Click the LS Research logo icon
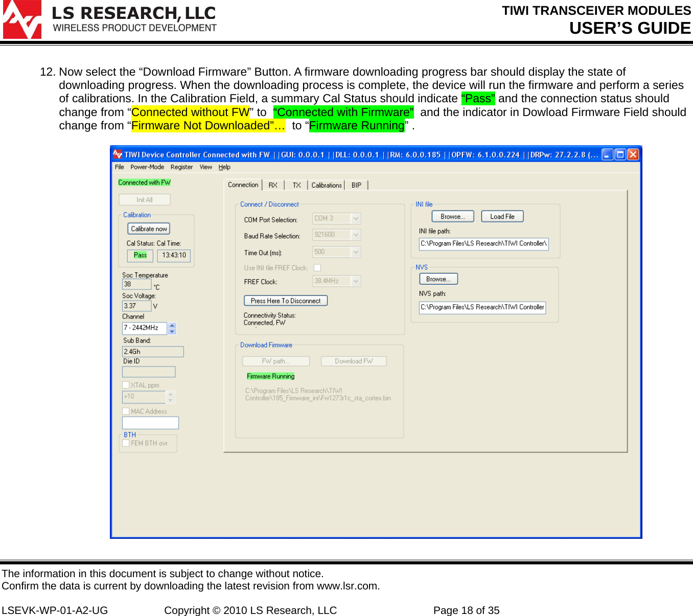This screenshot has width=693, height=616. [22, 19]
